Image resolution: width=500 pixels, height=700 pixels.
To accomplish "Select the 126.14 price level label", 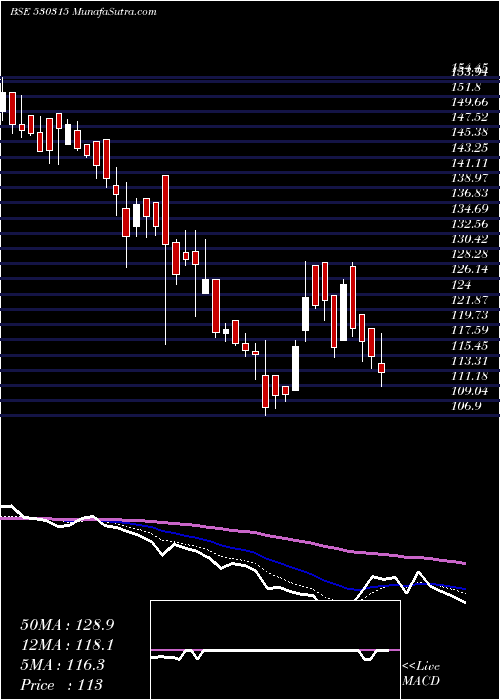I will pos(469,269).
